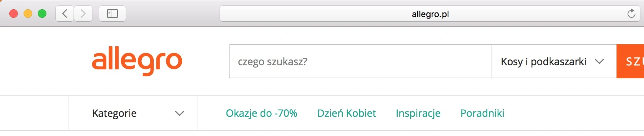Expand the arrow next to Kategorie

click(179, 114)
